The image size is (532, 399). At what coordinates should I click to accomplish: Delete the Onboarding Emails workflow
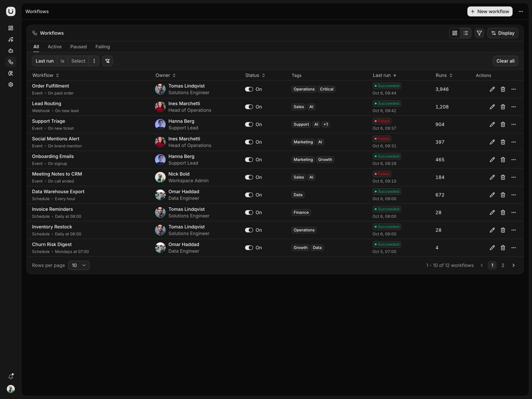click(x=503, y=160)
